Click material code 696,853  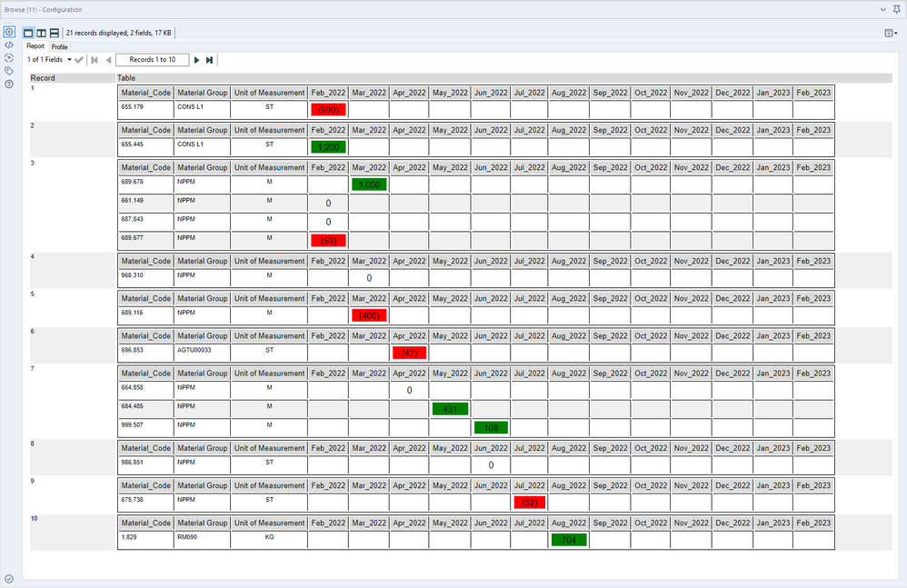coord(132,351)
